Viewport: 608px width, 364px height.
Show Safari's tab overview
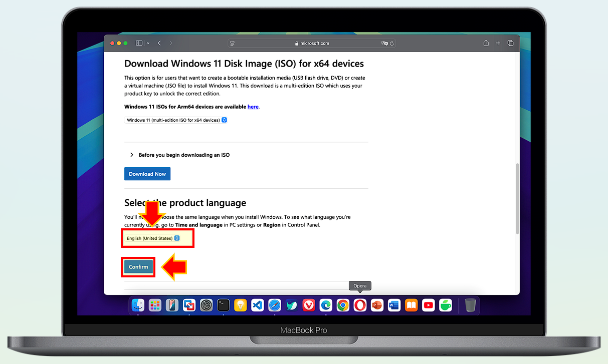(x=510, y=43)
